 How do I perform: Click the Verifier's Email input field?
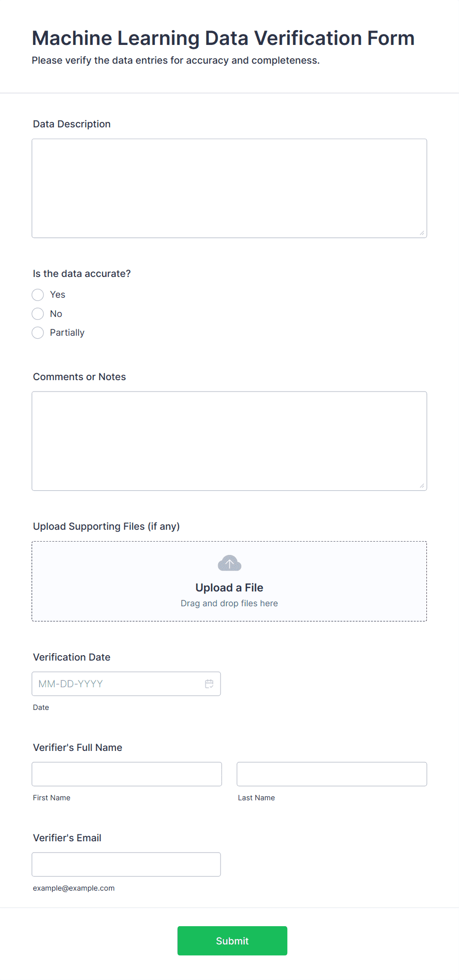126,864
